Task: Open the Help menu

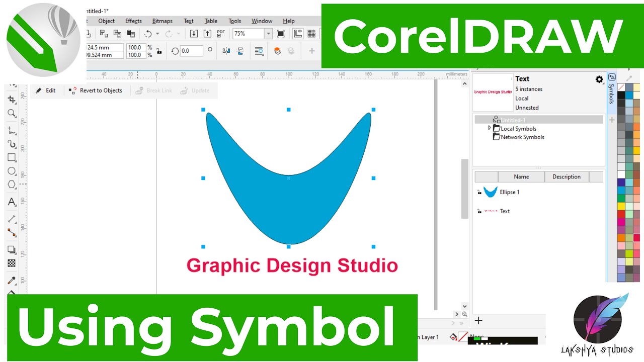Action: click(x=289, y=21)
